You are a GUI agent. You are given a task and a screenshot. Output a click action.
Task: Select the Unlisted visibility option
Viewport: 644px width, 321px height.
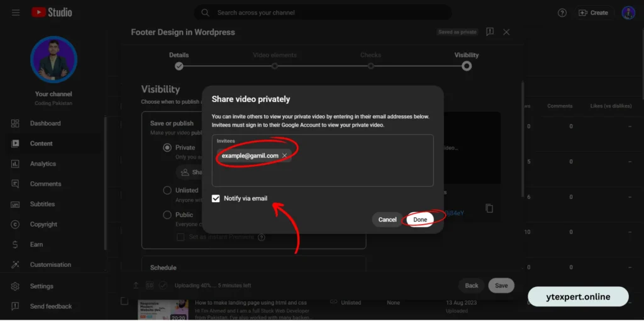point(167,190)
